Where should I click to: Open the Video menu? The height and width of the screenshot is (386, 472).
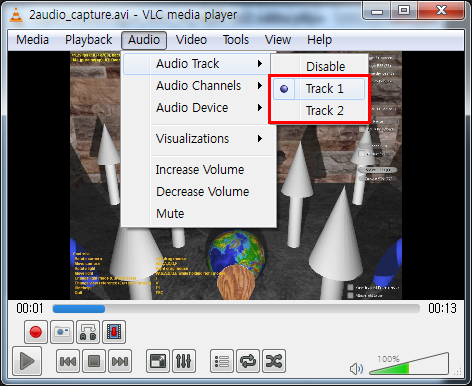click(x=191, y=40)
